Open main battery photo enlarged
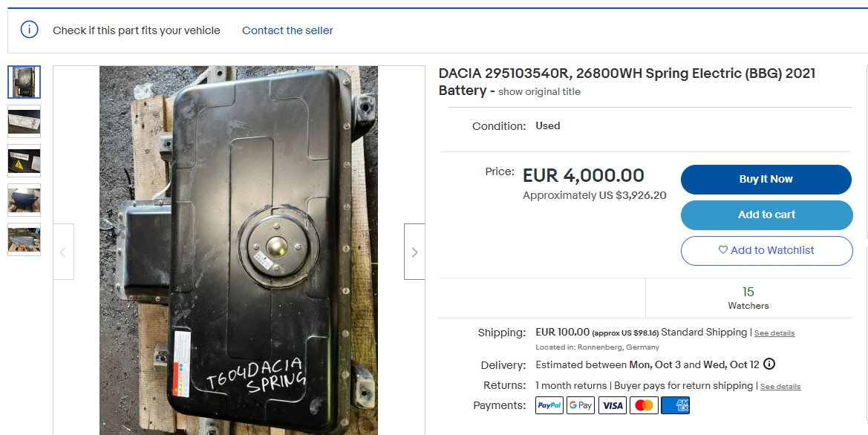This screenshot has width=868, height=435. coord(238,251)
